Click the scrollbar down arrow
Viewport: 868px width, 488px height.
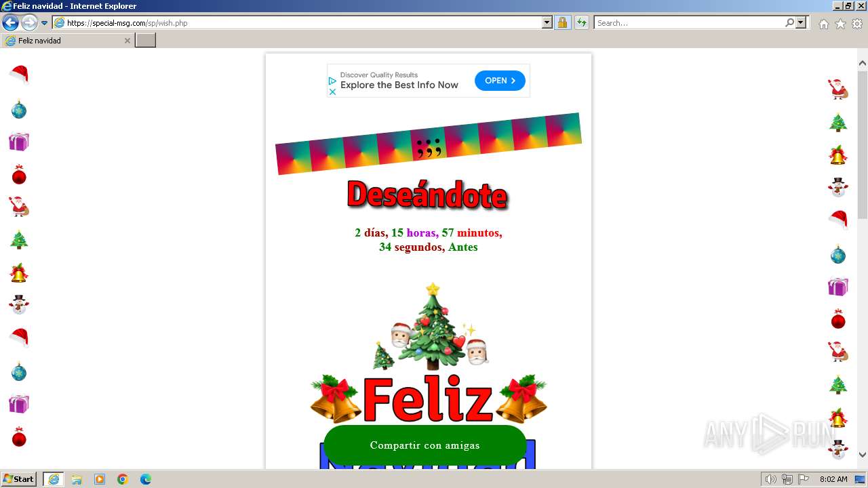point(863,455)
